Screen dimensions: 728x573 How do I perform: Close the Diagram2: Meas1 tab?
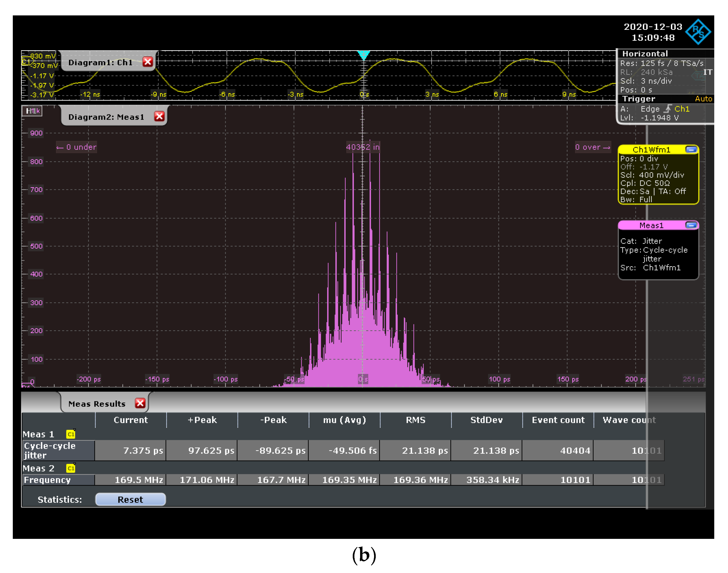159,116
